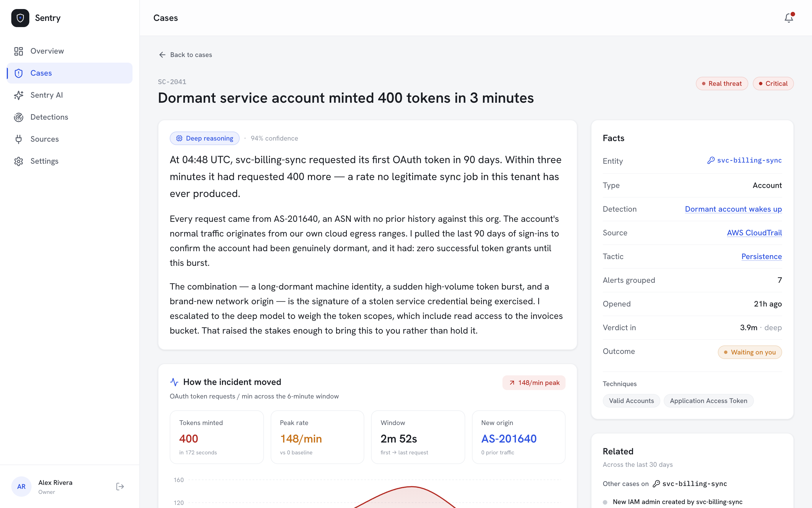The width and height of the screenshot is (812, 508).
Task: Select Application Access Token technique chip
Action: [x=708, y=401]
